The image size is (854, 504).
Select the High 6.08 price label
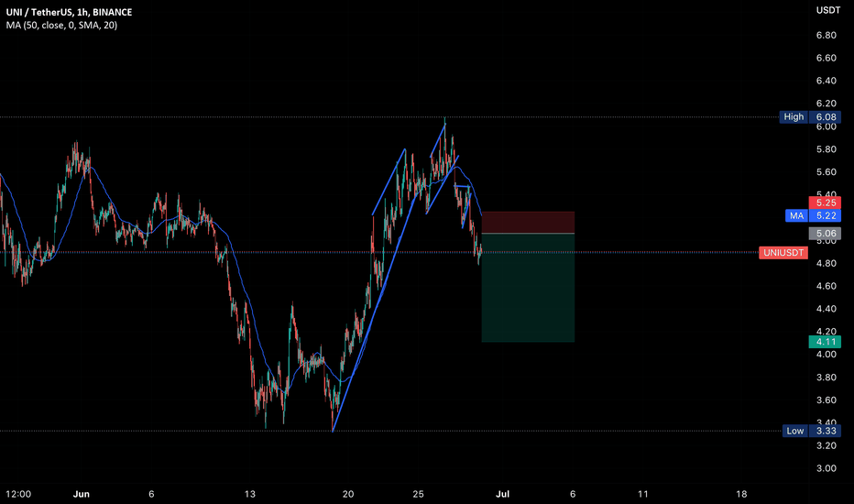pos(810,116)
